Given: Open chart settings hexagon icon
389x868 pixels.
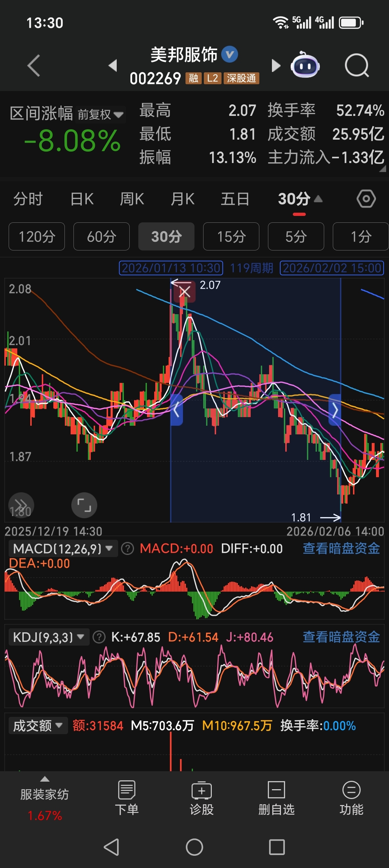Looking at the screenshot, I should [366, 199].
